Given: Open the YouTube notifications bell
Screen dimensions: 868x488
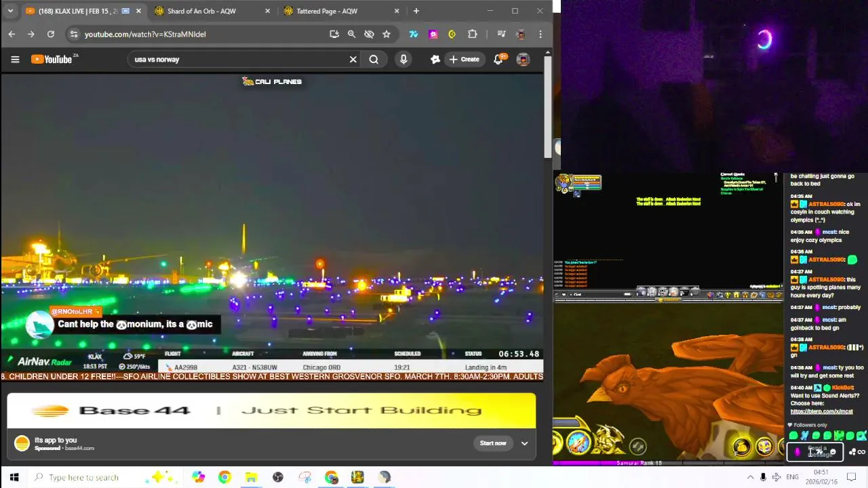Looking at the screenshot, I should 498,60.
